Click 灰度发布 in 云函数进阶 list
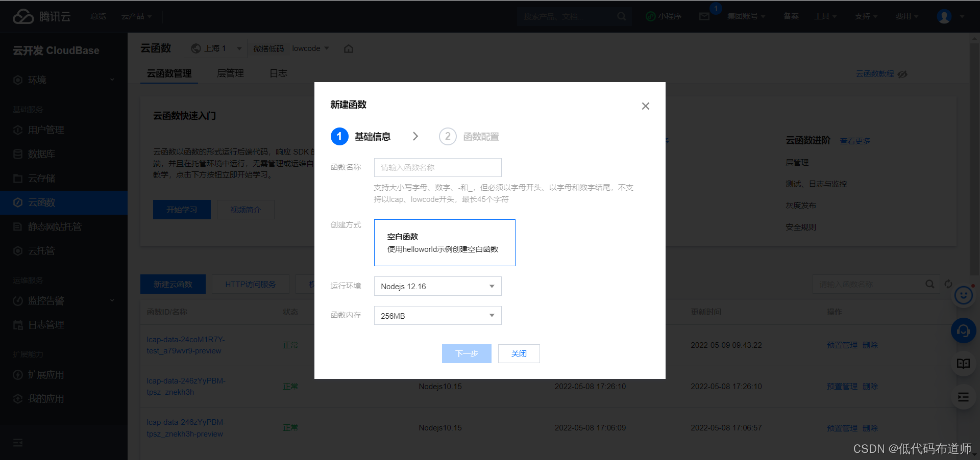Image resolution: width=980 pixels, height=460 pixels. [801, 206]
